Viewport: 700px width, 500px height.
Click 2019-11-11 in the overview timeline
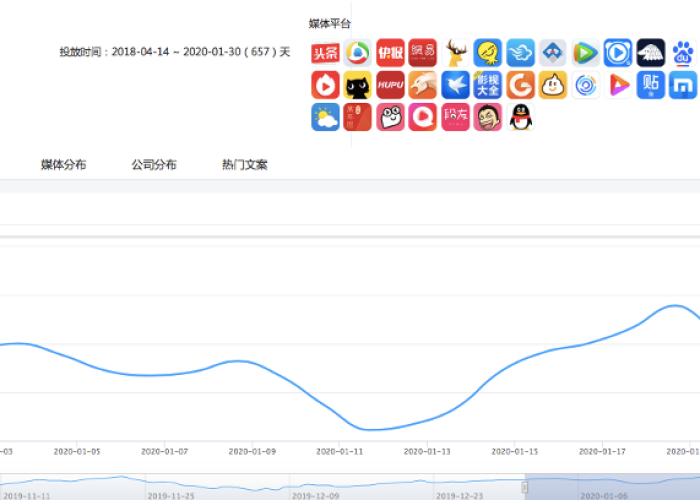pos(27,496)
